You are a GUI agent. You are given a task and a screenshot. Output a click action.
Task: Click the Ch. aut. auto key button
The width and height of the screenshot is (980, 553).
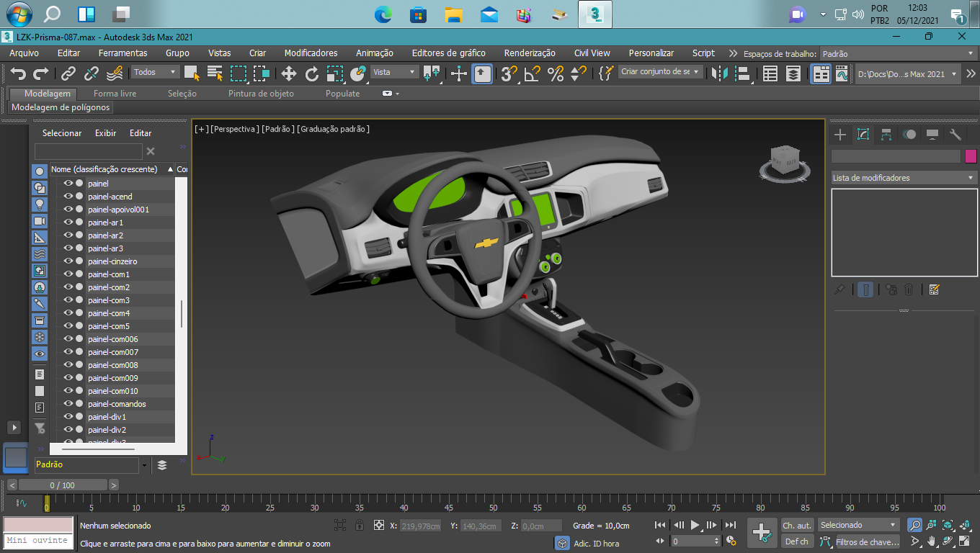pyautogui.click(x=797, y=526)
